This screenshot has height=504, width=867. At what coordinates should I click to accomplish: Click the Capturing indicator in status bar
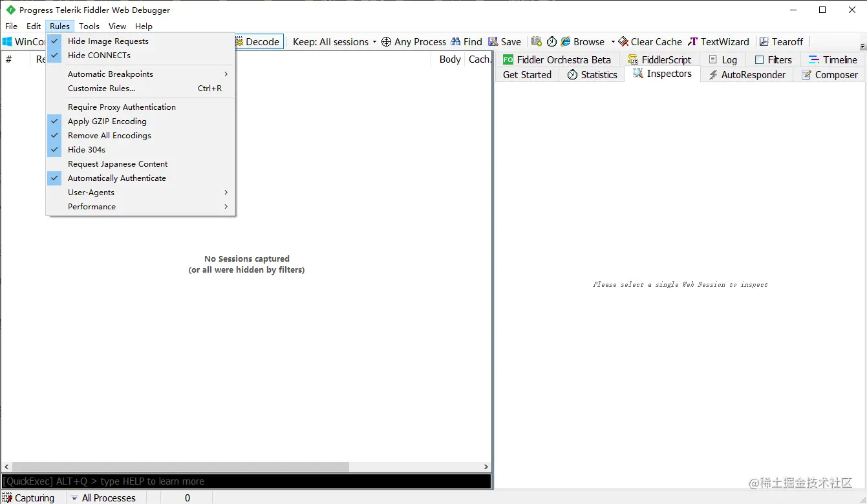(28, 498)
